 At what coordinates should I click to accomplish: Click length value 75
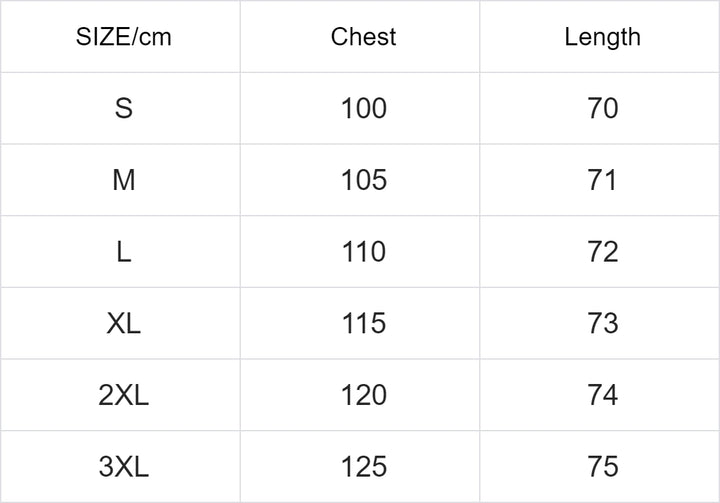[x=602, y=467]
